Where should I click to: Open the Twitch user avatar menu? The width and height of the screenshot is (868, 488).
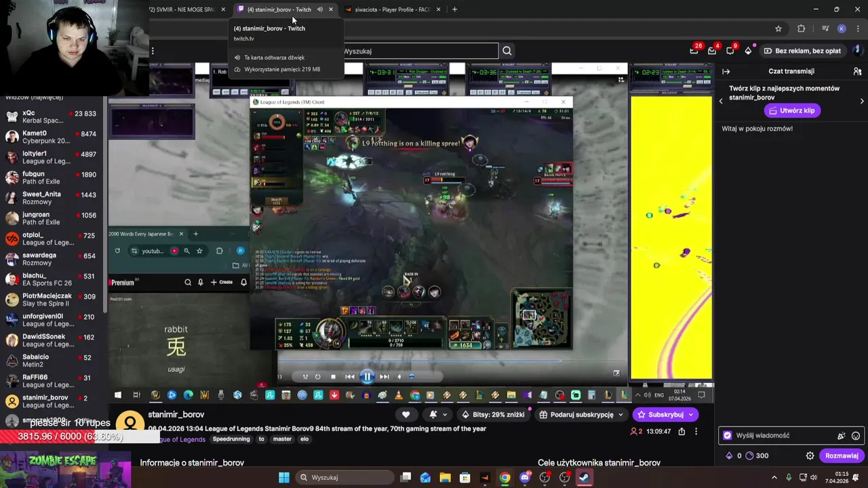tap(859, 51)
